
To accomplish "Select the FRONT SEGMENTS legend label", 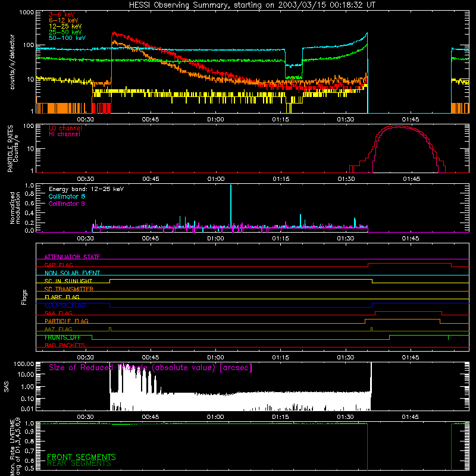I will coord(82,457).
